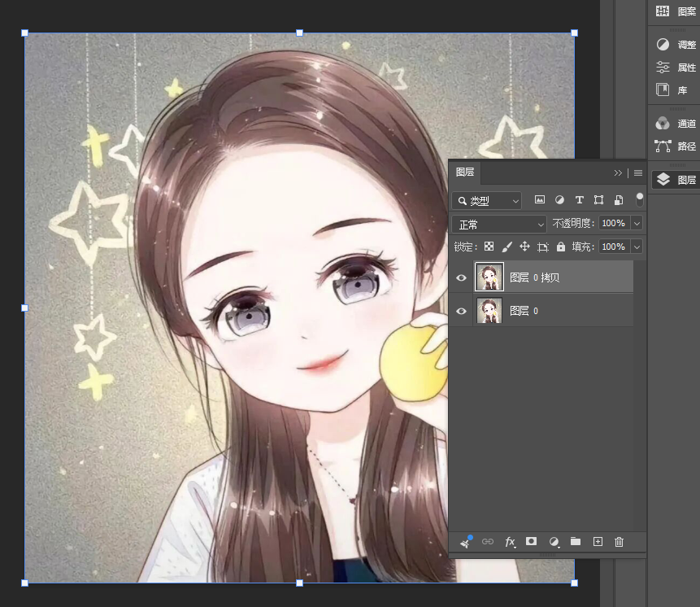Toggle lock position
Screen dimensions: 700x607
pyautogui.click(x=524, y=247)
